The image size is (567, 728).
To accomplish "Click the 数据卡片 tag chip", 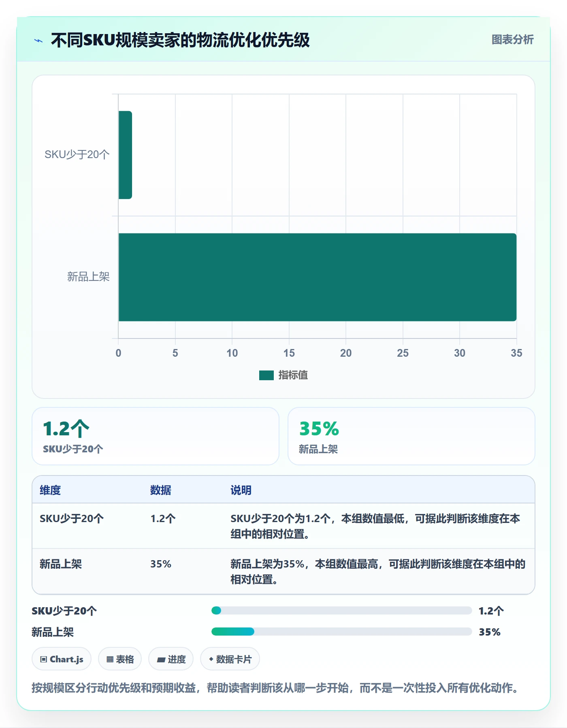I will pyautogui.click(x=230, y=659).
